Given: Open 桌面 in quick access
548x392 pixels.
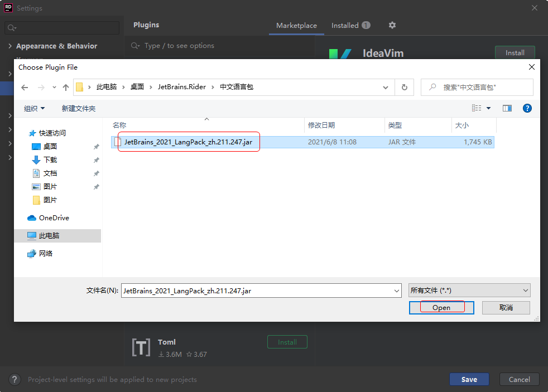Looking at the screenshot, I should (x=50, y=146).
